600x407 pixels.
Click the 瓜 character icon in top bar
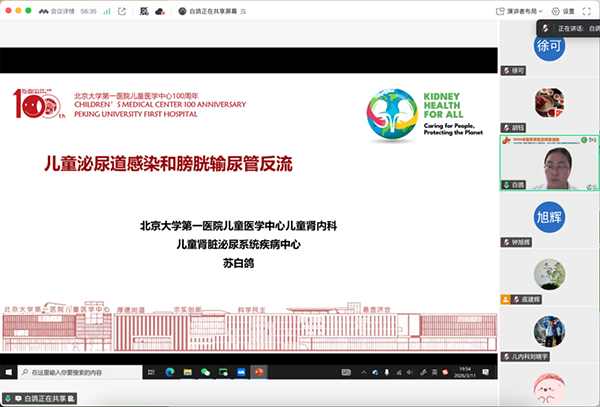coord(144,11)
